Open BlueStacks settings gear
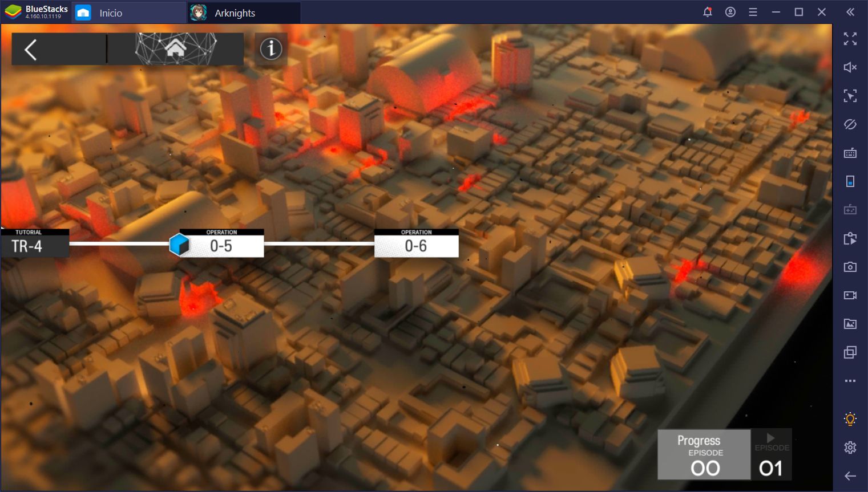Screen dimensions: 868x492 click(850, 448)
